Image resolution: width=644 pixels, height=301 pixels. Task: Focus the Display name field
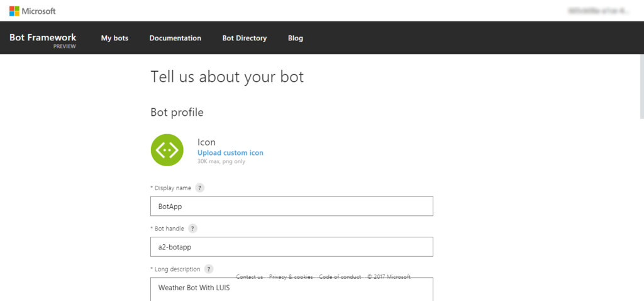pos(292,206)
